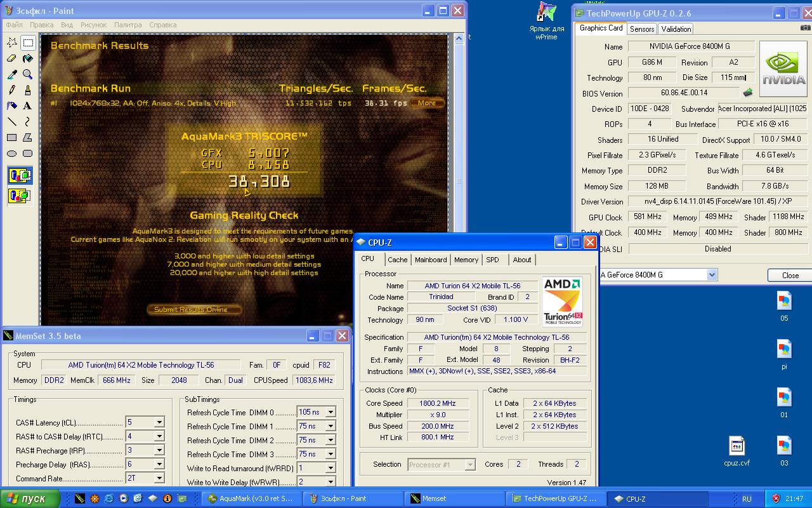This screenshot has height=508, width=812.
Task: Open the Command Rate dropdown in MemSet
Action: pyautogui.click(x=159, y=478)
